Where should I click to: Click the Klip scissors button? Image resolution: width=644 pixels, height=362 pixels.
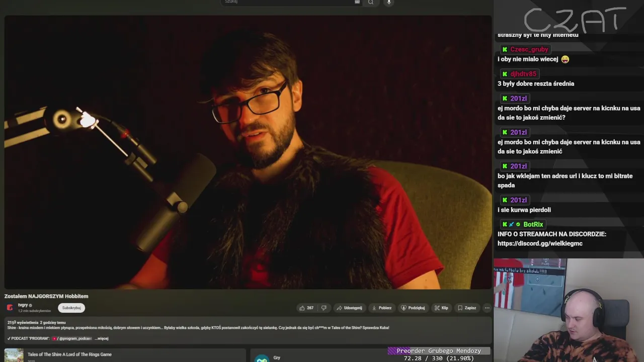[x=441, y=308]
